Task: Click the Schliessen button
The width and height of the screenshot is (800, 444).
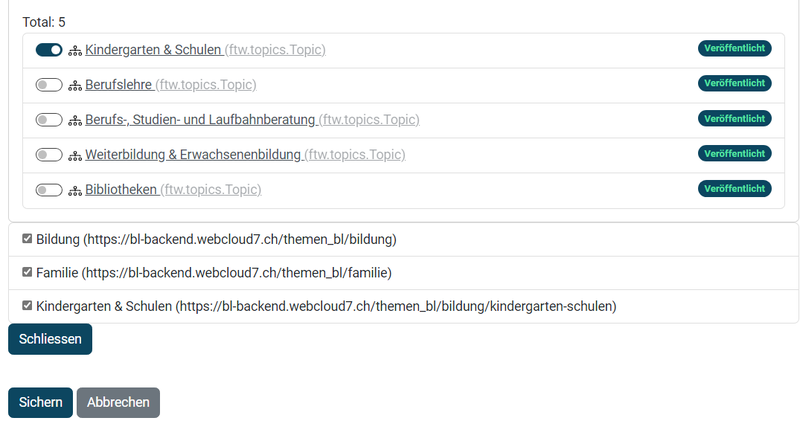Action: (x=50, y=339)
